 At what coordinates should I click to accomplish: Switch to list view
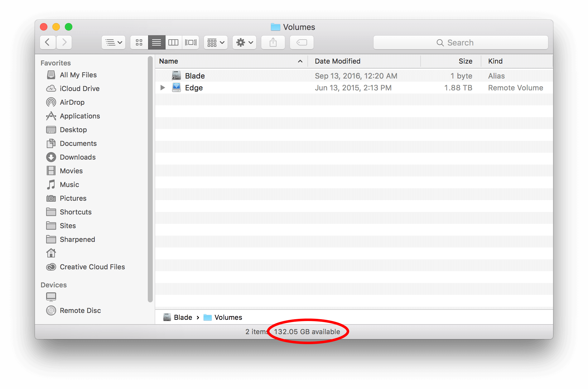point(157,42)
